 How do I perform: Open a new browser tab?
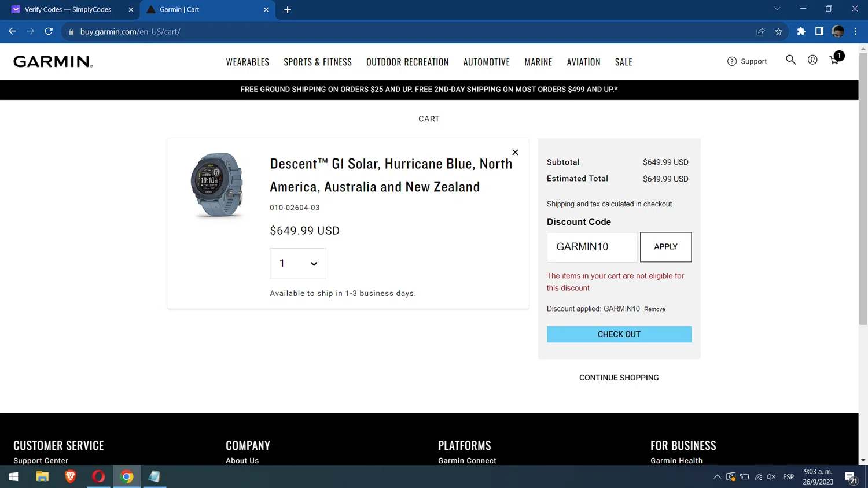(288, 10)
